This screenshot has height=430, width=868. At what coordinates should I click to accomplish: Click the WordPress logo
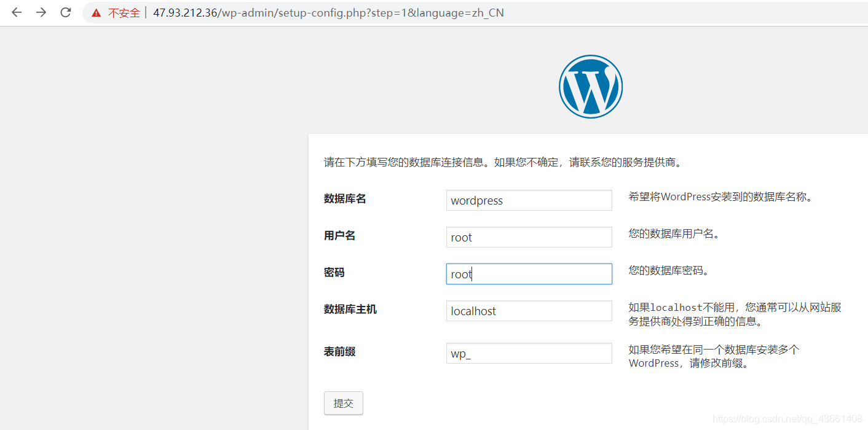[591, 86]
